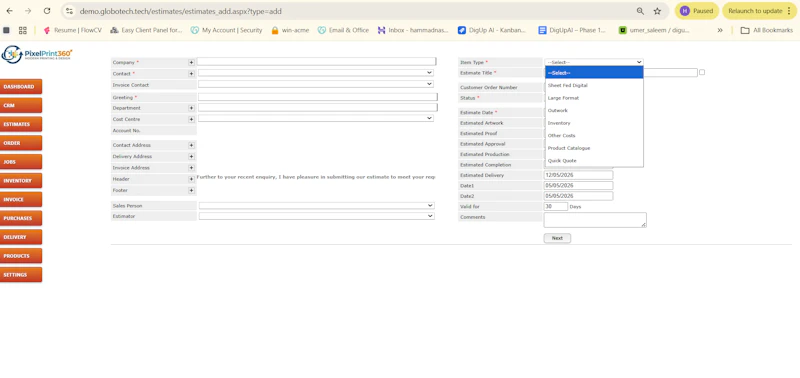Expand Invoice Address with plus icon

pyautogui.click(x=191, y=168)
